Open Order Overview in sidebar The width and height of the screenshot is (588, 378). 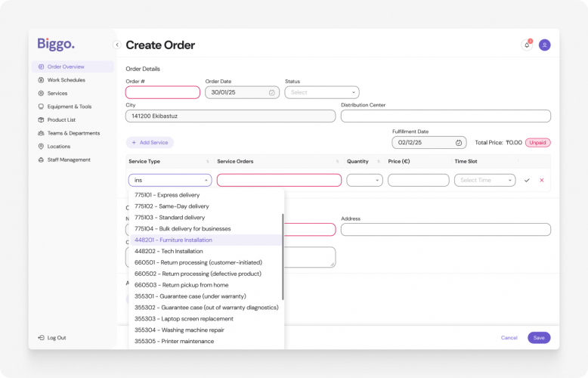click(73, 67)
